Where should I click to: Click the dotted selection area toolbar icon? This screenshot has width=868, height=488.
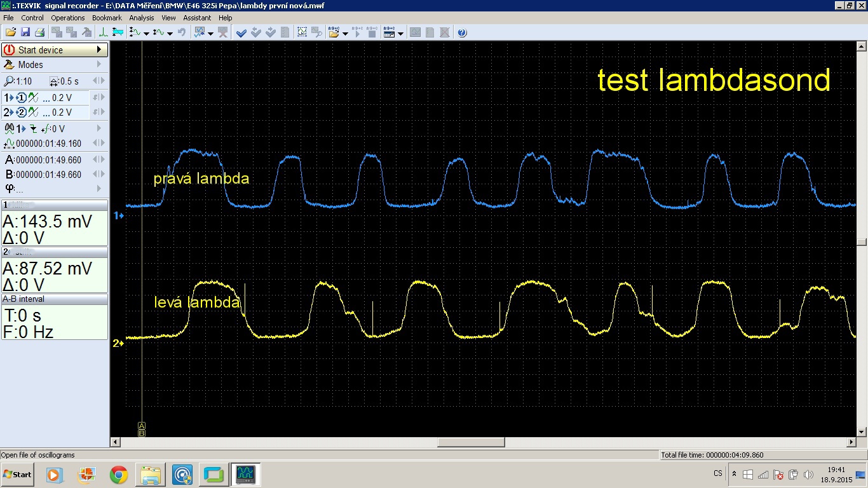click(x=302, y=32)
